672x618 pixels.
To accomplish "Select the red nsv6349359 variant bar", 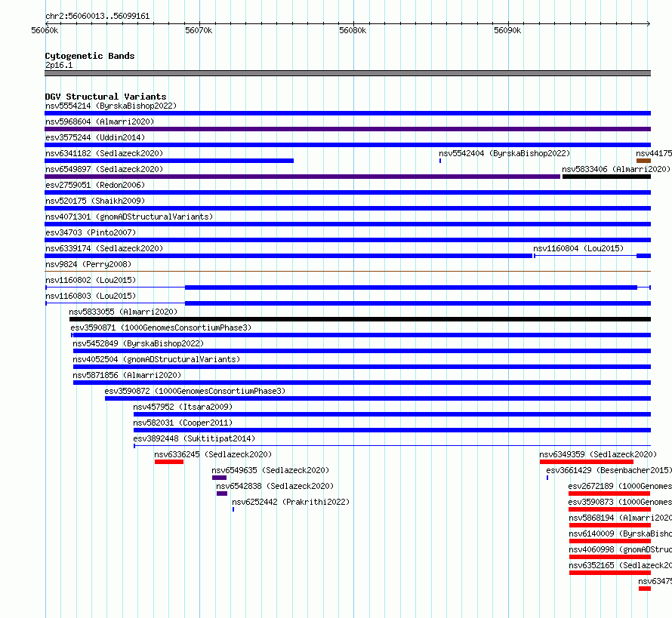I will coord(586,462).
